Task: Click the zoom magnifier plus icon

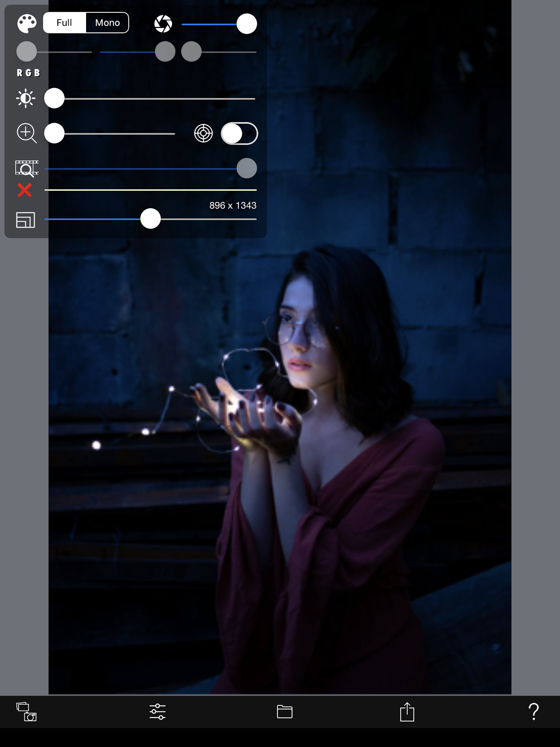Action: (26, 133)
